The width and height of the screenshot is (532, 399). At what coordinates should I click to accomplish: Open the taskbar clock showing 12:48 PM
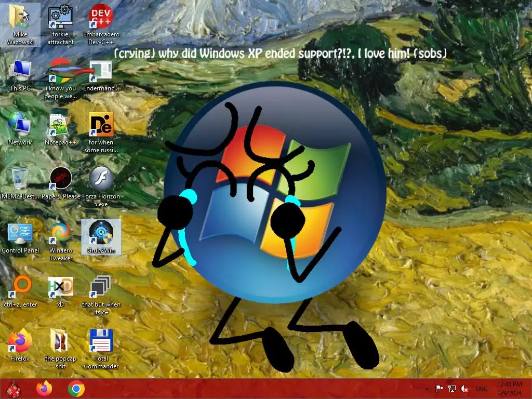[510, 389]
